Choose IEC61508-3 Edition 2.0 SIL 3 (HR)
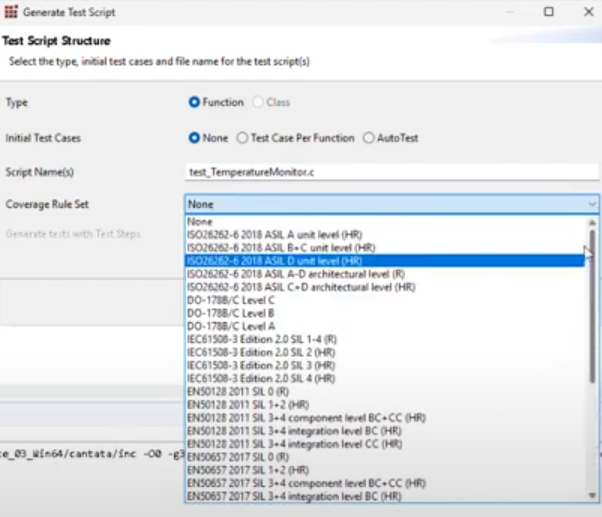 (385, 365)
